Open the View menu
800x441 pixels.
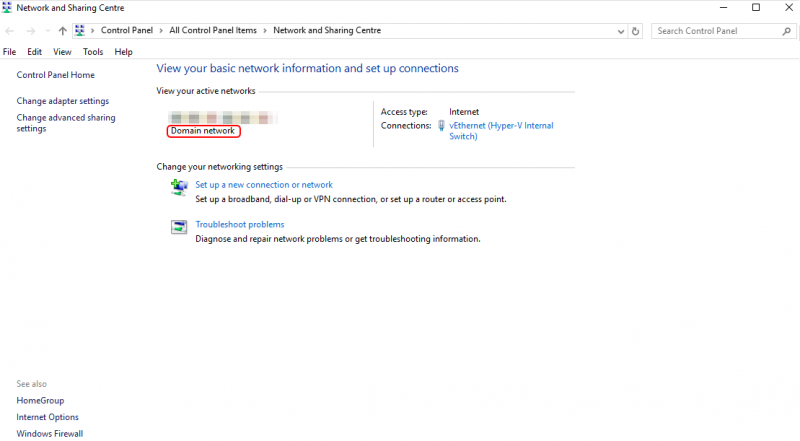[62, 52]
